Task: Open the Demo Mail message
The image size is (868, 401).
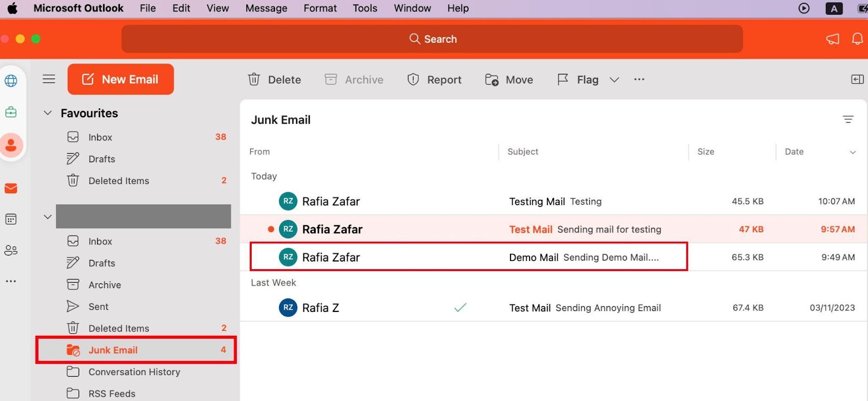Action: click(x=553, y=257)
